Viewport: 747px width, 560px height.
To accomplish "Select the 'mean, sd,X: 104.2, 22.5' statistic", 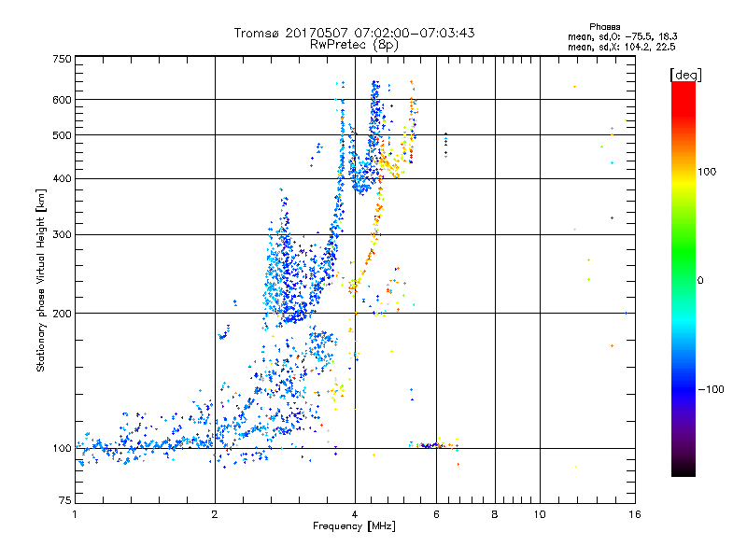I will [621, 47].
